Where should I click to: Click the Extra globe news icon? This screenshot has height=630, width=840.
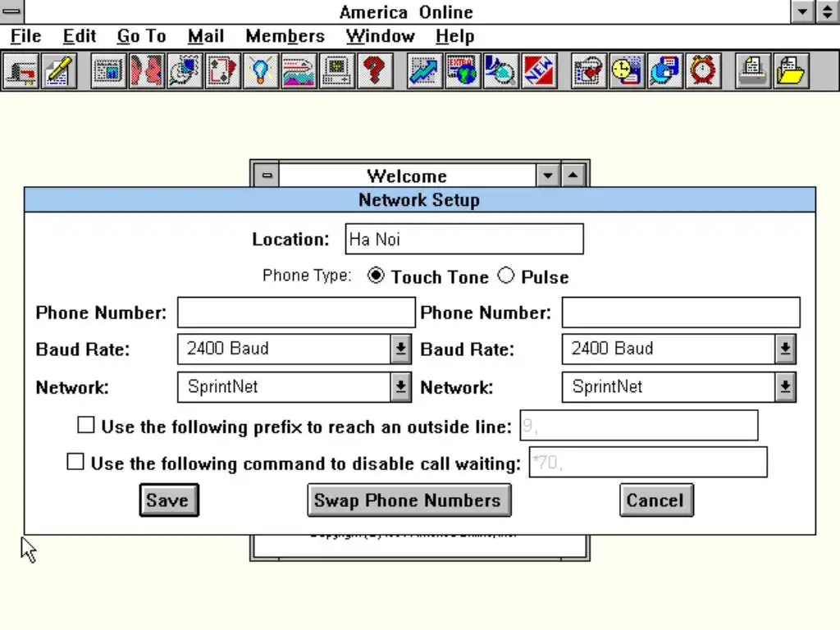coord(463,71)
